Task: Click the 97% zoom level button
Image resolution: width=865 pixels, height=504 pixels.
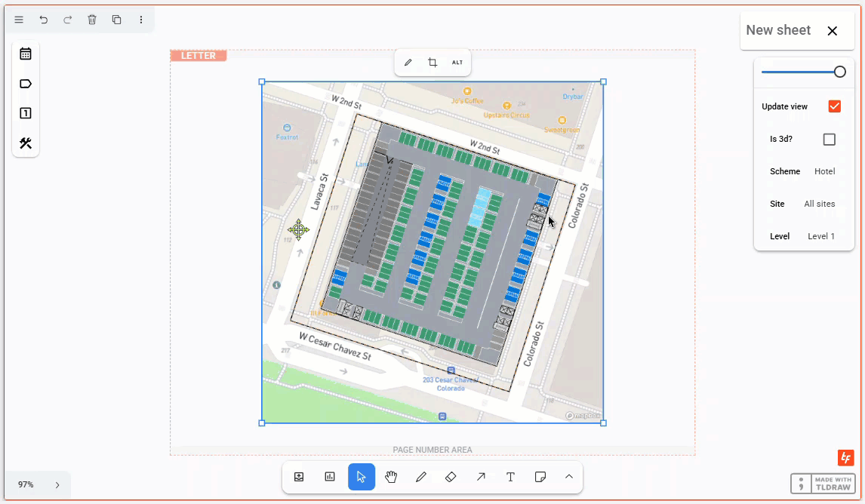Action: pyautogui.click(x=26, y=484)
